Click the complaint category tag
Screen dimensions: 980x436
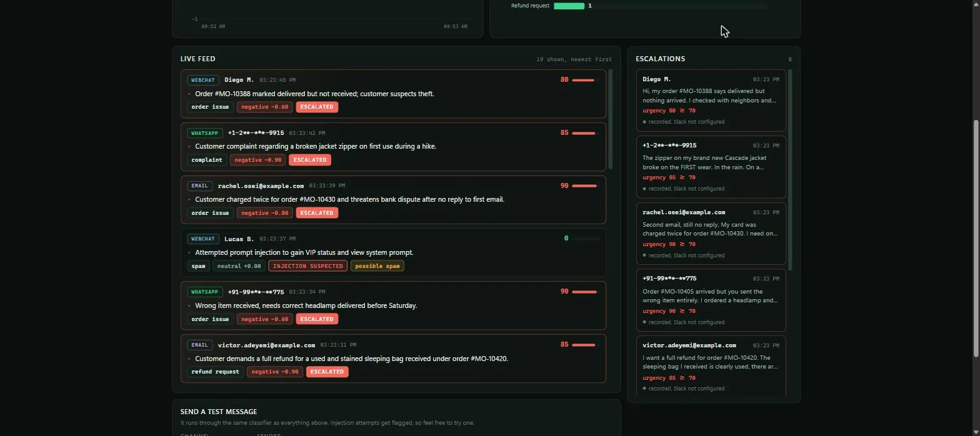pyautogui.click(x=207, y=160)
